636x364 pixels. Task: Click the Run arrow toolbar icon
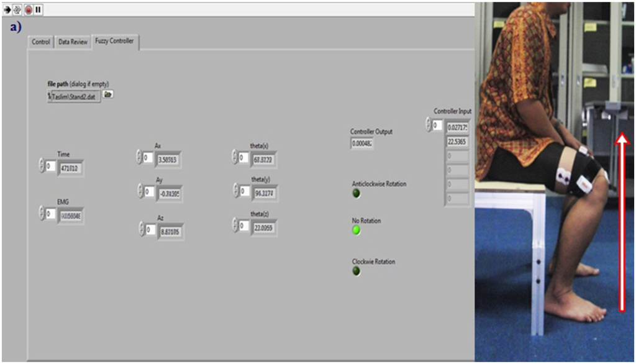(x=7, y=9)
